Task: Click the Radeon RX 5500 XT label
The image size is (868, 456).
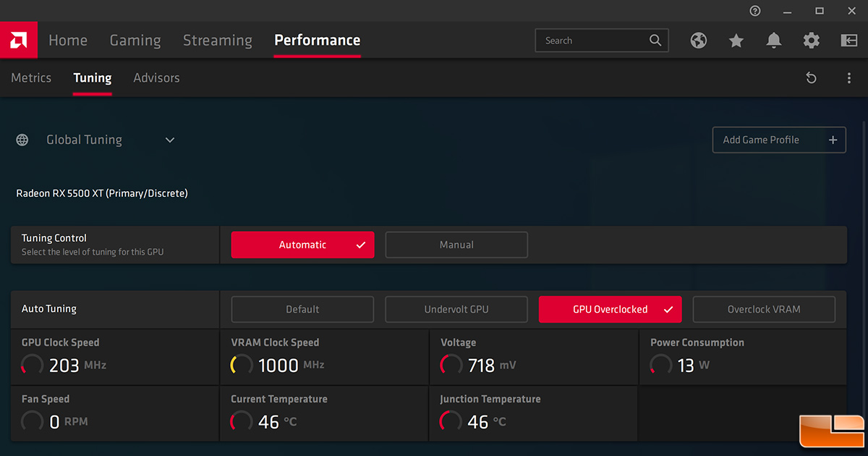Action: (x=102, y=193)
